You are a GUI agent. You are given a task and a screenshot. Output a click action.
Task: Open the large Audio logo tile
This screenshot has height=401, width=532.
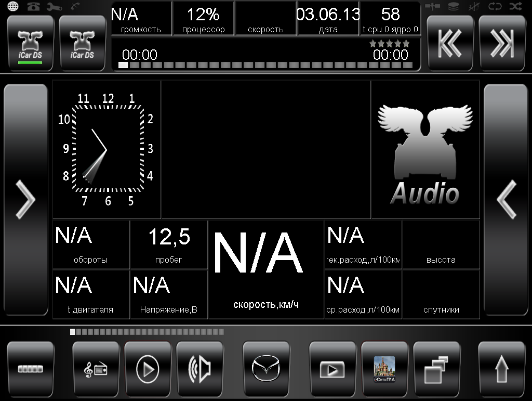click(425, 151)
